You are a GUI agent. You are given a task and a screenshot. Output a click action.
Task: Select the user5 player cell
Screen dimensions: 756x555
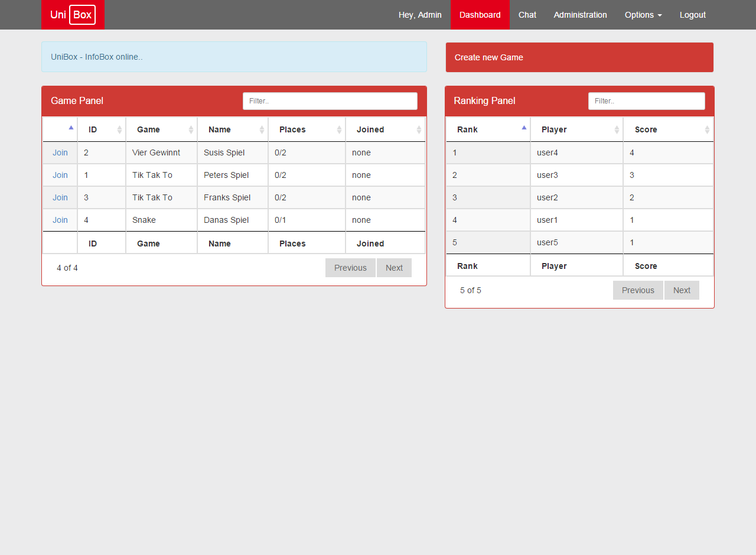(576, 242)
